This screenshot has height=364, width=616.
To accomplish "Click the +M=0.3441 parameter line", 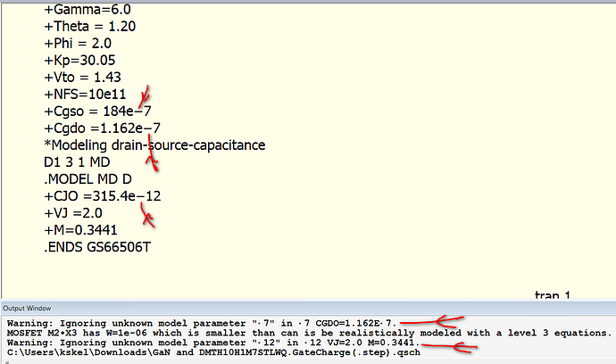I will (x=82, y=230).
